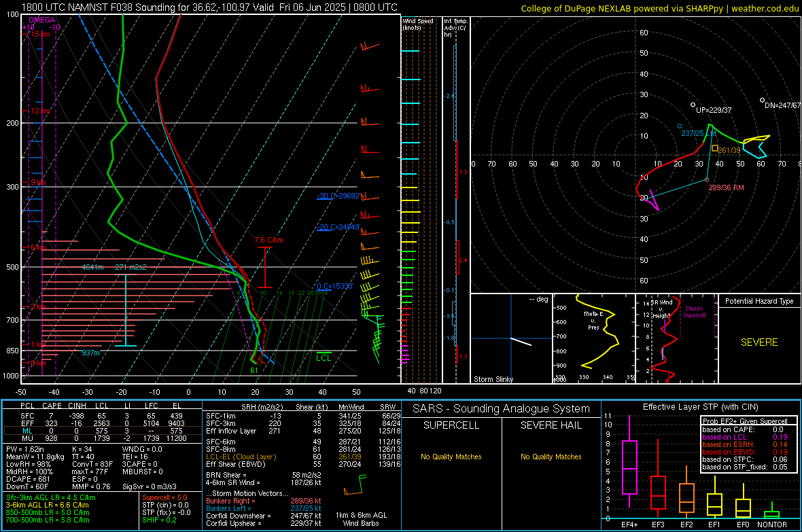This screenshot has width=802, height=532.
Task: Click the 15 km height marker
Action: pyautogui.click(x=40, y=34)
